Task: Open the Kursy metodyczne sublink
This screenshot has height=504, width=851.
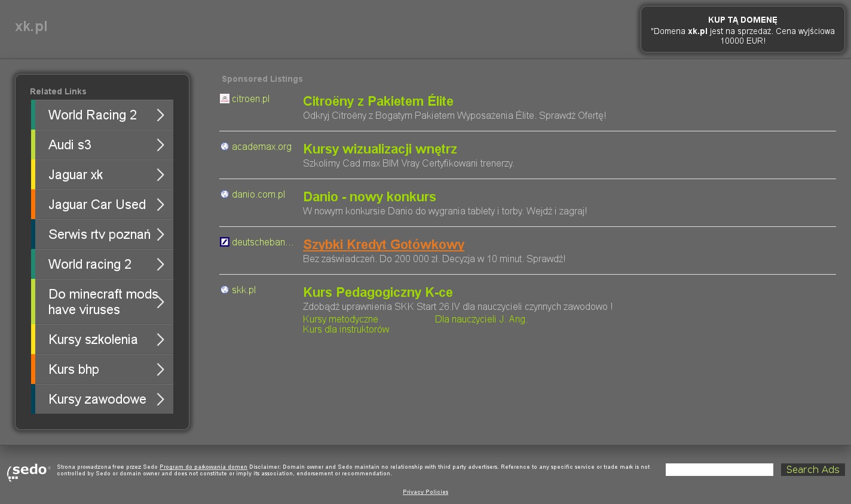Action: [341, 319]
